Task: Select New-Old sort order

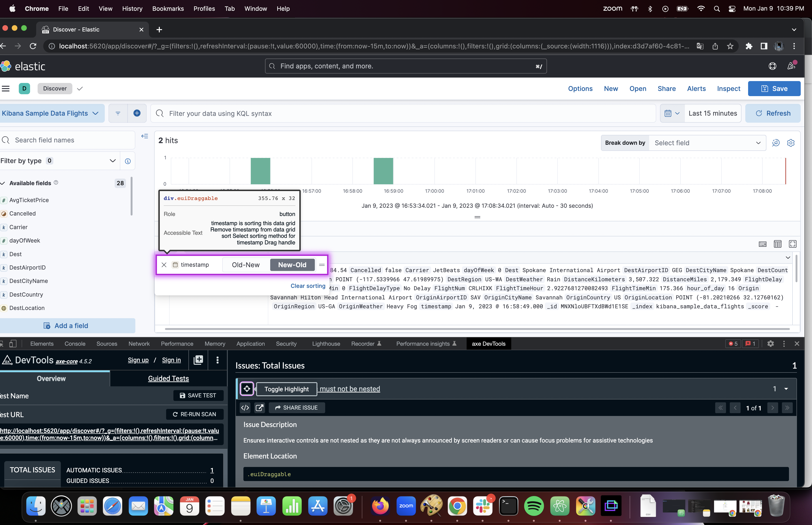Action: [x=292, y=265]
